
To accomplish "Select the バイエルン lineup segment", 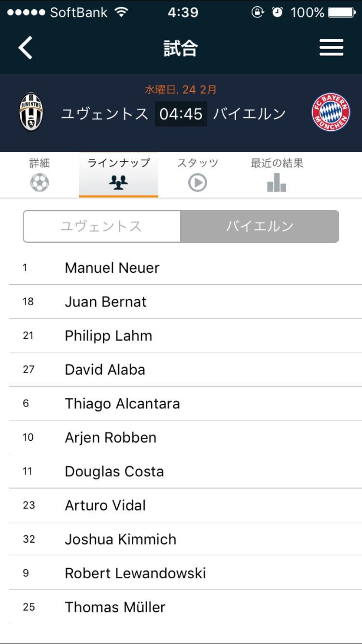I will pyautogui.click(x=260, y=226).
